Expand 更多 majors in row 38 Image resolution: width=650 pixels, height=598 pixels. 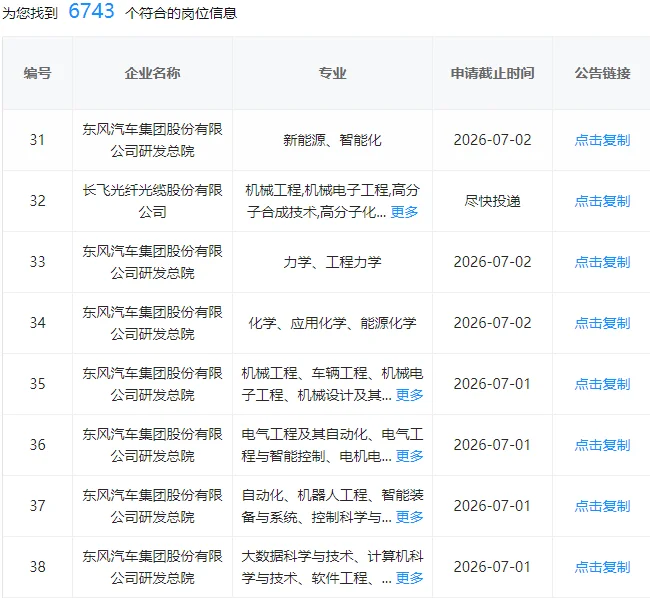click(x=410, y=577)
